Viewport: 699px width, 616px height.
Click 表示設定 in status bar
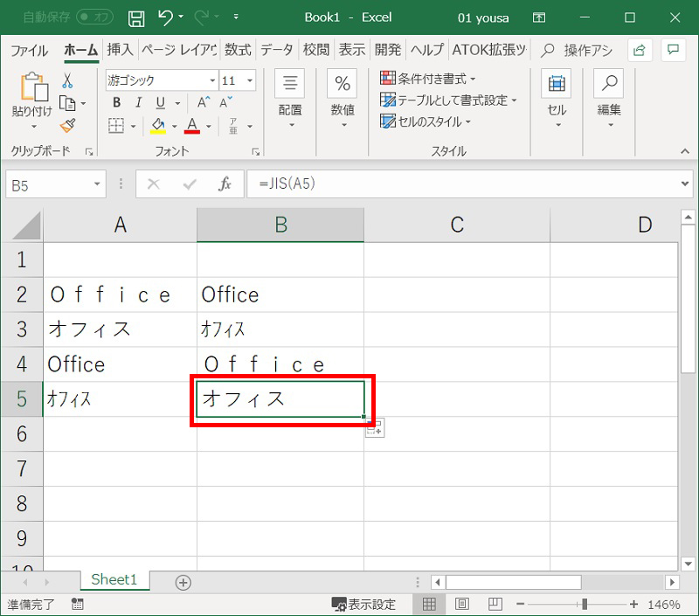pyautogui.click(x=363, y=605)
